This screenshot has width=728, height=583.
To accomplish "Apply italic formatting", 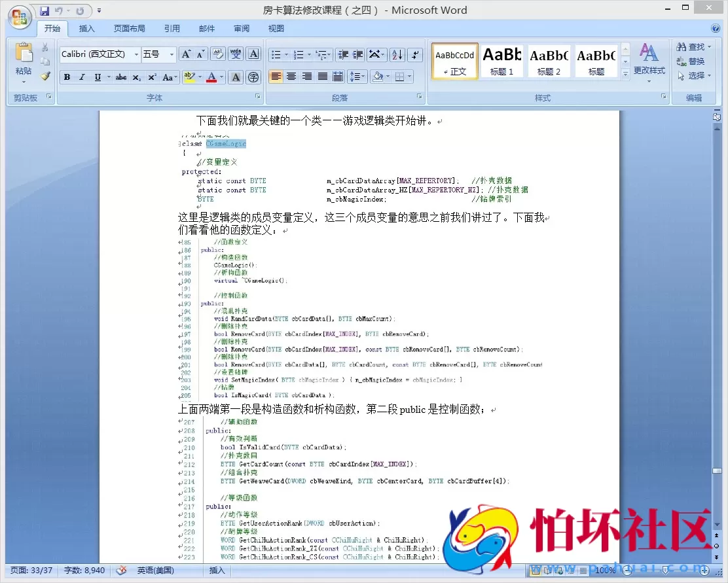I will pyautogui.click(x=81, y=77).
